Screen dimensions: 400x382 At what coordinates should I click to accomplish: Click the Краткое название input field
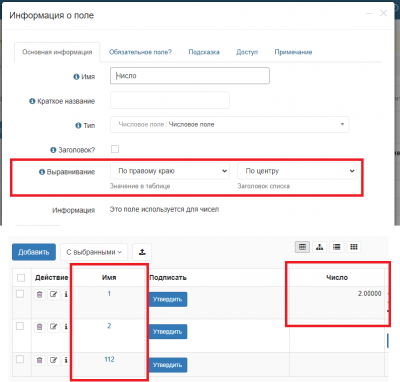[x=170, y=100]
